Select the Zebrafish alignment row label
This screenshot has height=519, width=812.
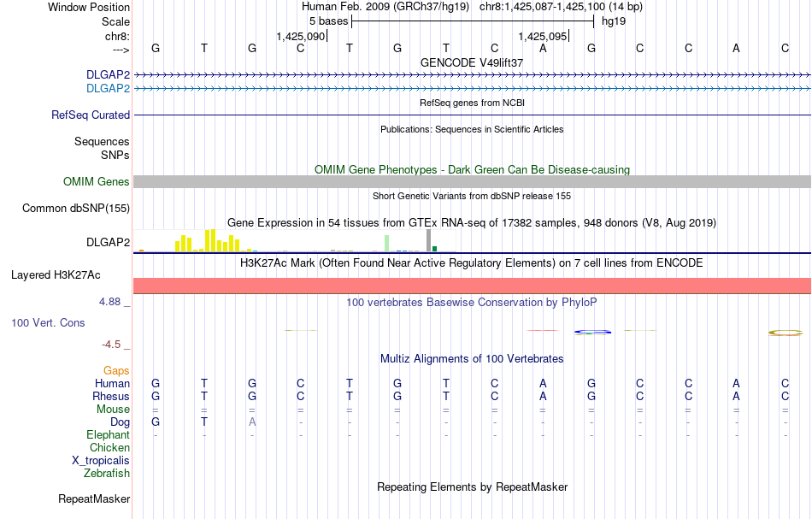[x=107, y=473]
